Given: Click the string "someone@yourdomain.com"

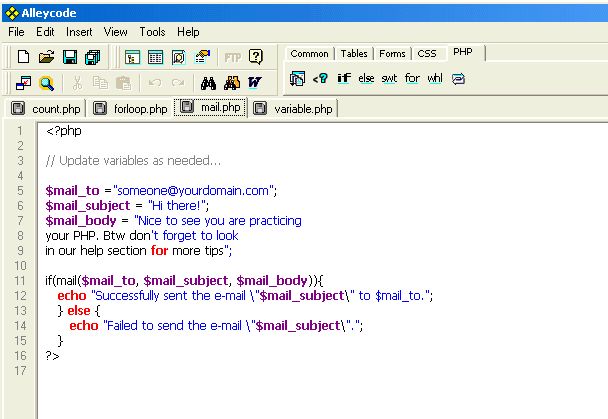Looking at the screenshot, I should click(193, 191).
